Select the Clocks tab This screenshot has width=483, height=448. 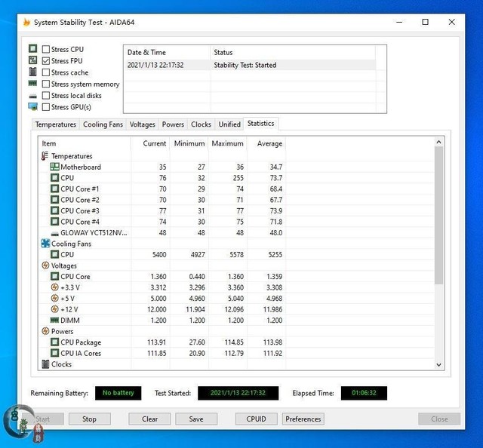pos(201,124)
